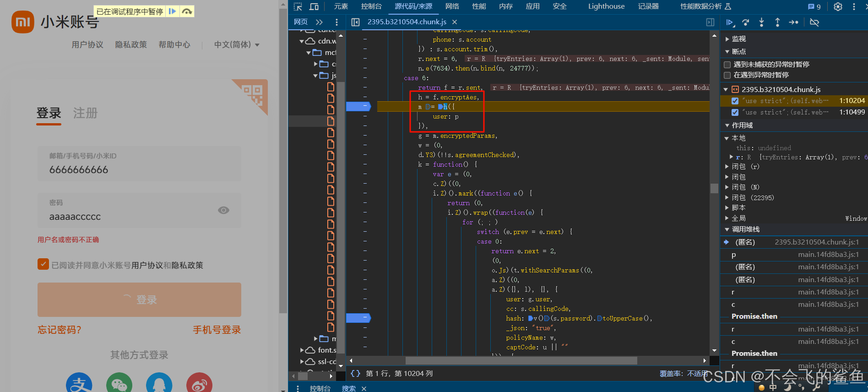Image resolution: width=868 pixels, height=392 pixels.
Task: Enable pause on uncaught exceptions
Action: [x=727, y=65]
